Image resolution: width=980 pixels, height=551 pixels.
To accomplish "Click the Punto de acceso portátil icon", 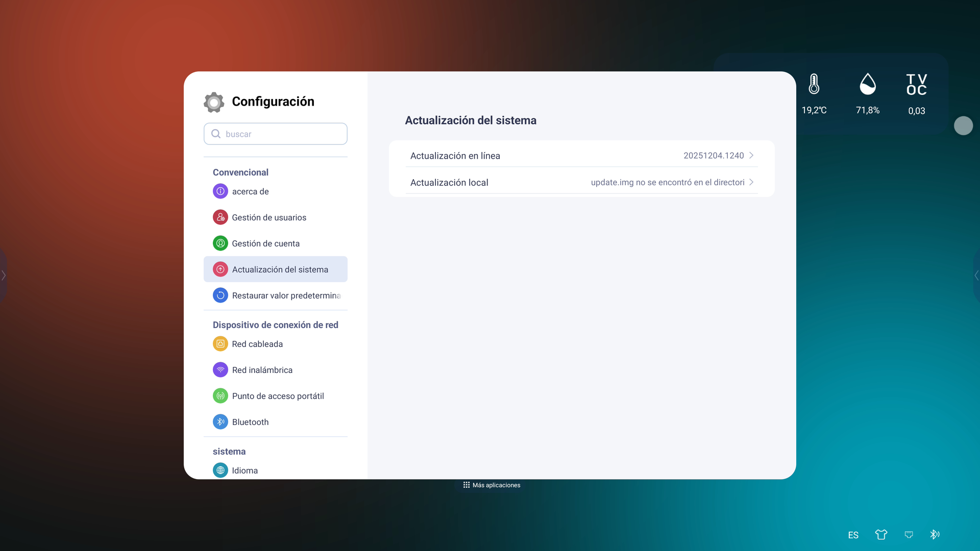I will (220, 396).
